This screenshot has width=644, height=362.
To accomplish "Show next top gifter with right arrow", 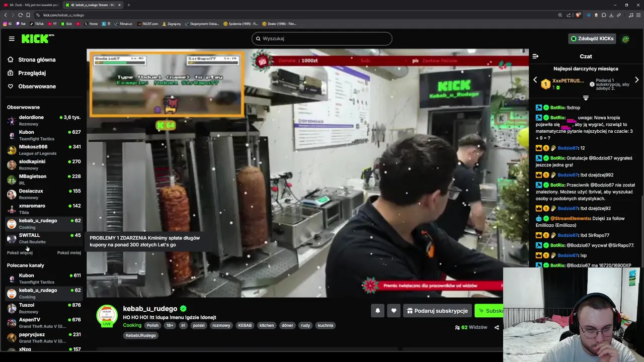I will [637, 80].
